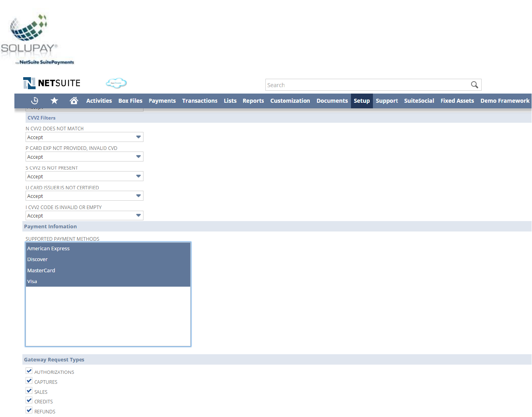Image resolution: width=532 pixels, height=417 pixels.
Task: Toggle the Captures checkbox
Action: [29, 381]
